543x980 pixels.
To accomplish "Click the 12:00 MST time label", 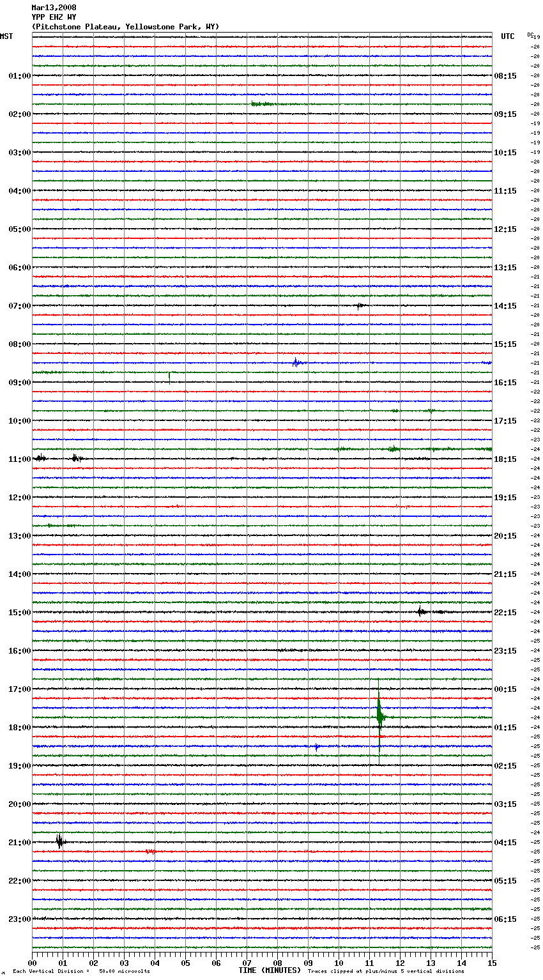I will pyautogui.click(x=20, y=498).
